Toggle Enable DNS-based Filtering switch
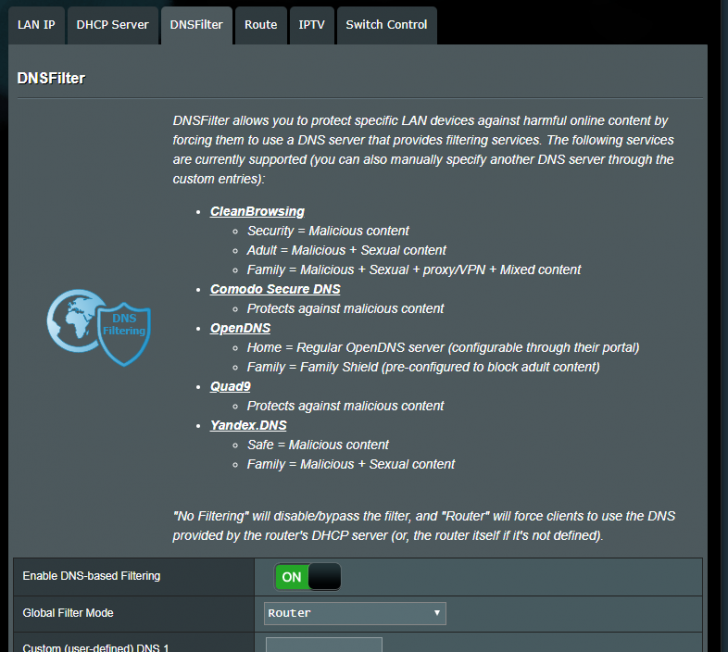This screenshot has height=652, width=728. coord(308,577)
